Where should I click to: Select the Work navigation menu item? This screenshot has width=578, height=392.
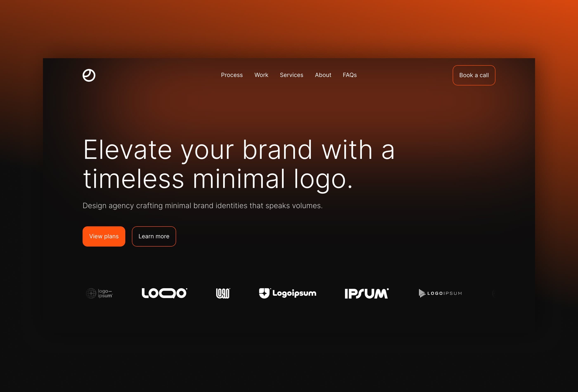[261, 75]
